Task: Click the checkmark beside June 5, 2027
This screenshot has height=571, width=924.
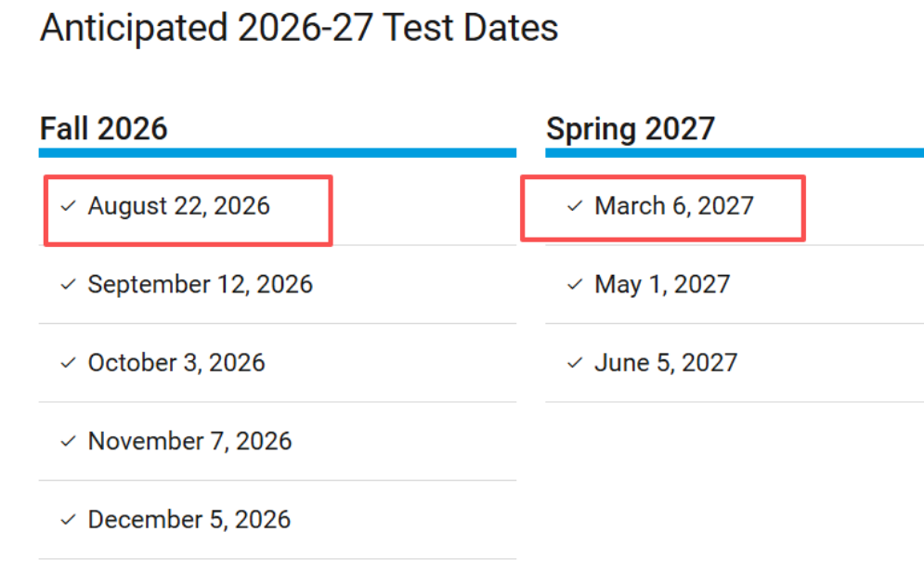Action: pyautogui.click(x=574, y=363)
